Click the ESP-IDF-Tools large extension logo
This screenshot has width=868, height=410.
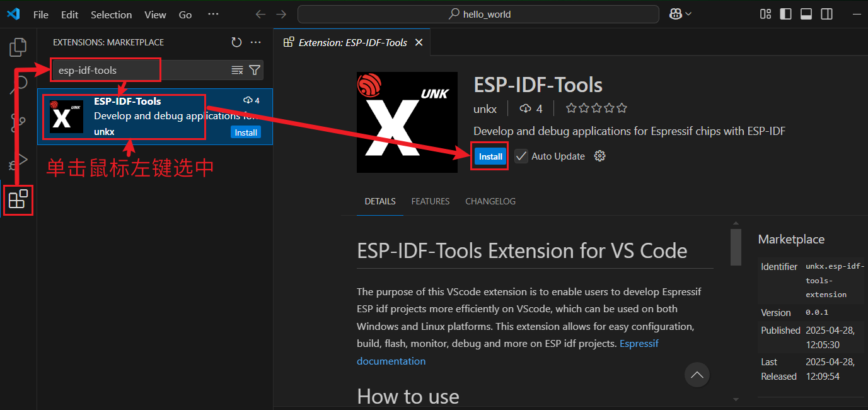click(x=408, y=122)
